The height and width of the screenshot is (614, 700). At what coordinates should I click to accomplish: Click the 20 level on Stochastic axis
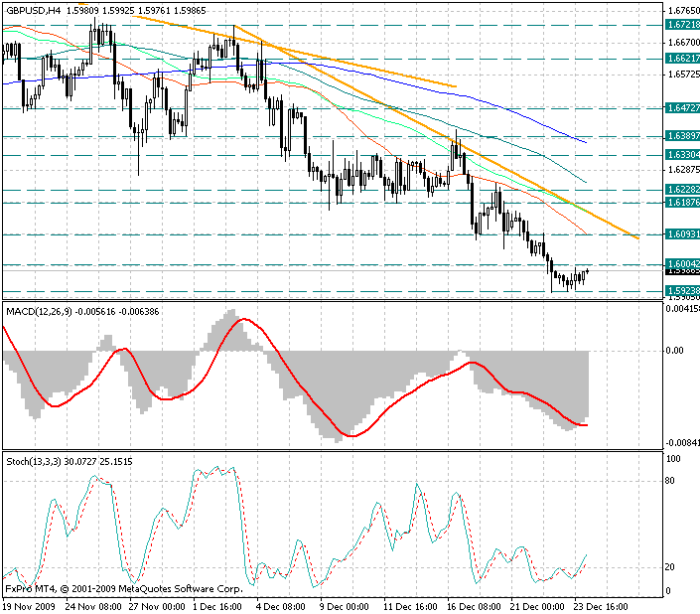click(669, 567)
